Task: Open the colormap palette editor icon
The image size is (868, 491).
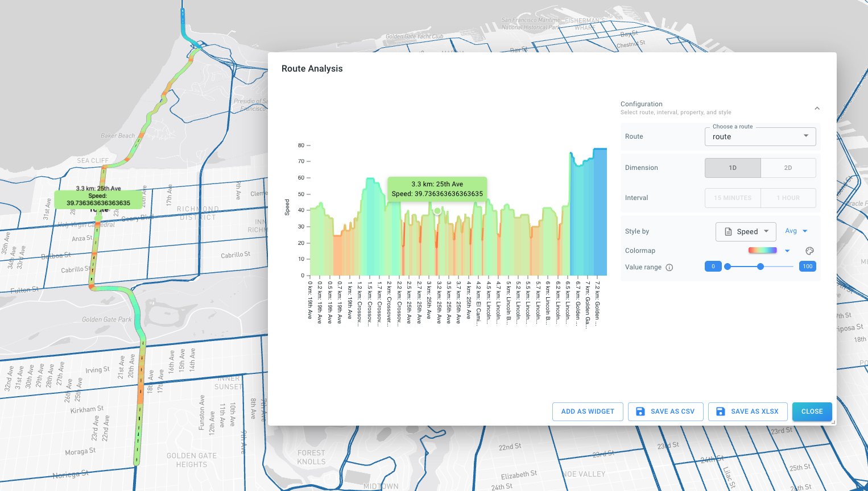Action: pos(809,251)
